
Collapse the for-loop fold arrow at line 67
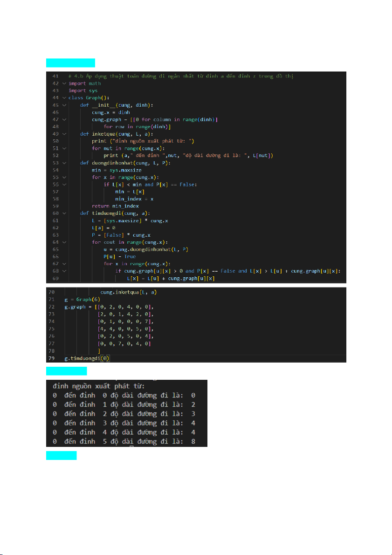coord(64,264)
